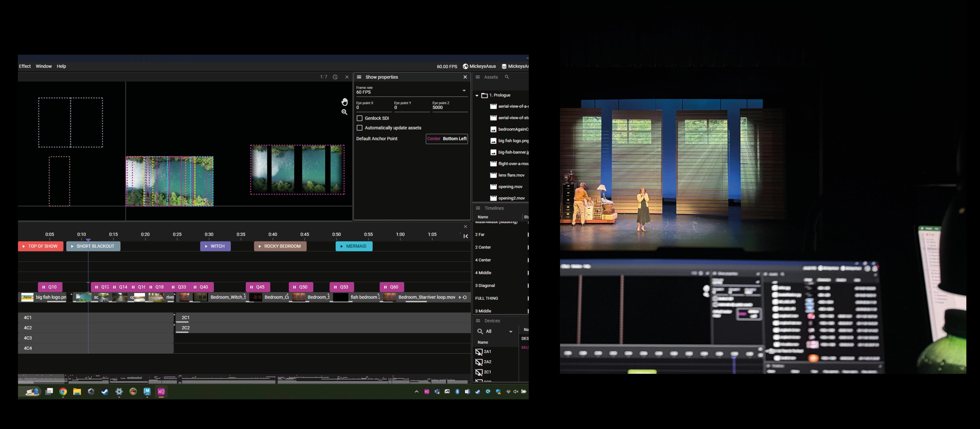Click the Eye point Z input field
The width and height of the screenshot is (980, 429).
[449, 108]
